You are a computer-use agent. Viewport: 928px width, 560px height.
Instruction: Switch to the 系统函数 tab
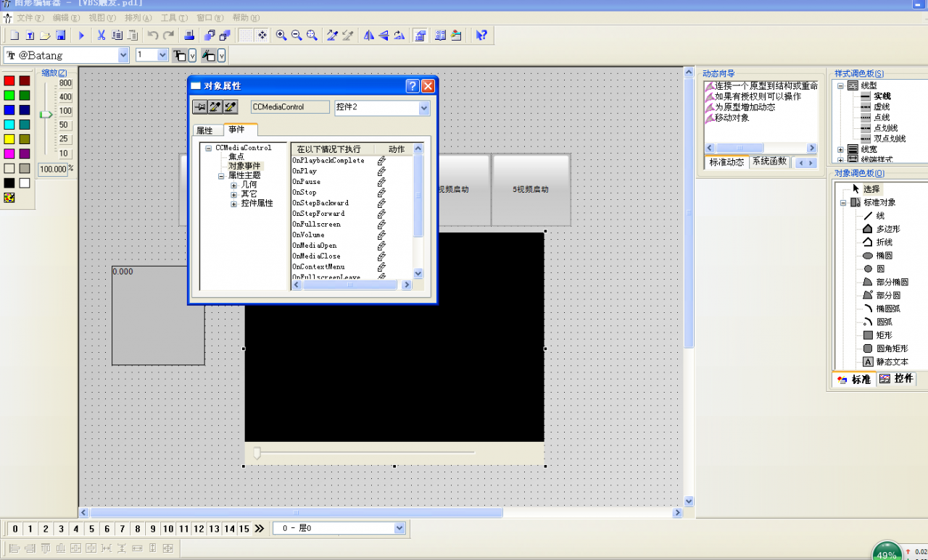tap(769, 162)
